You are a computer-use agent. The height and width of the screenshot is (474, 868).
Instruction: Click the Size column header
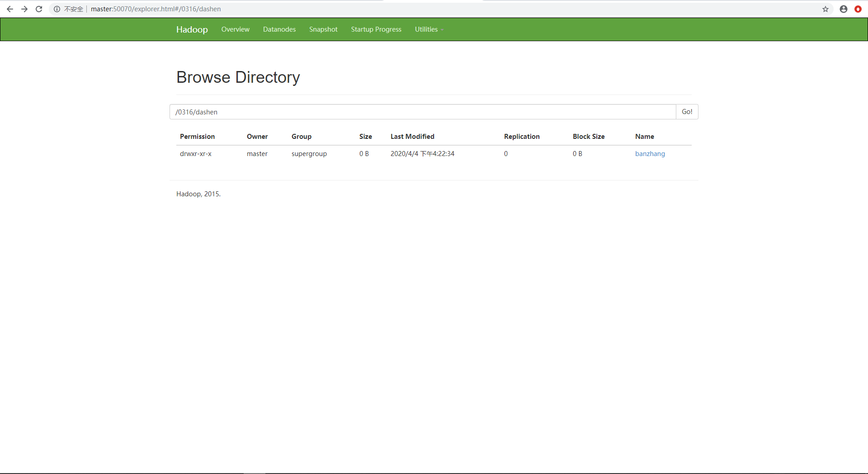[x=366, y=137]
